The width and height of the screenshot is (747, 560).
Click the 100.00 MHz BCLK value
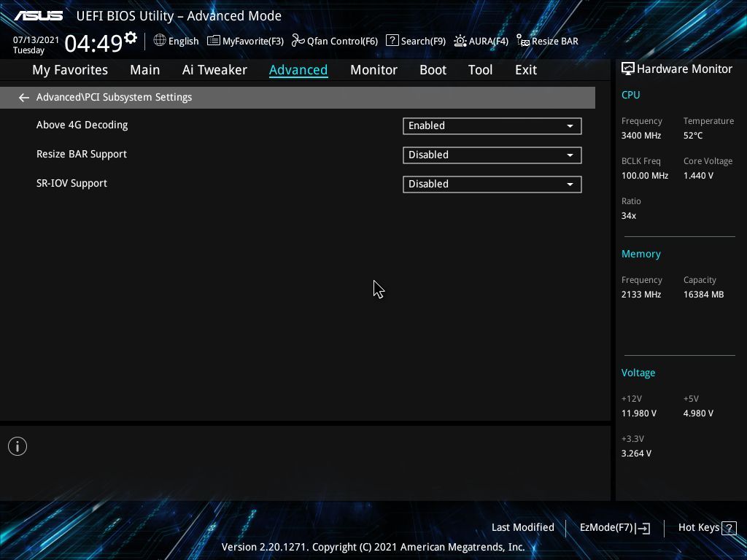(645, 176)
